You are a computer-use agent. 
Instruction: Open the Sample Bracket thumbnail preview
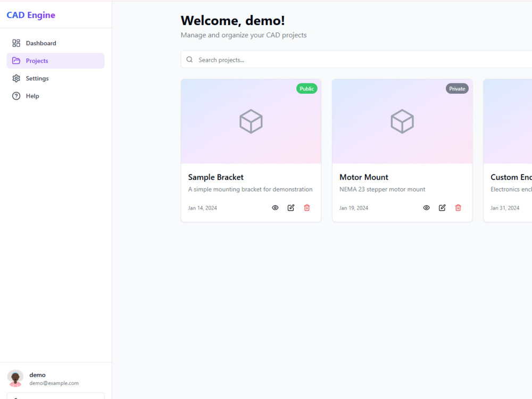(251, 121)
